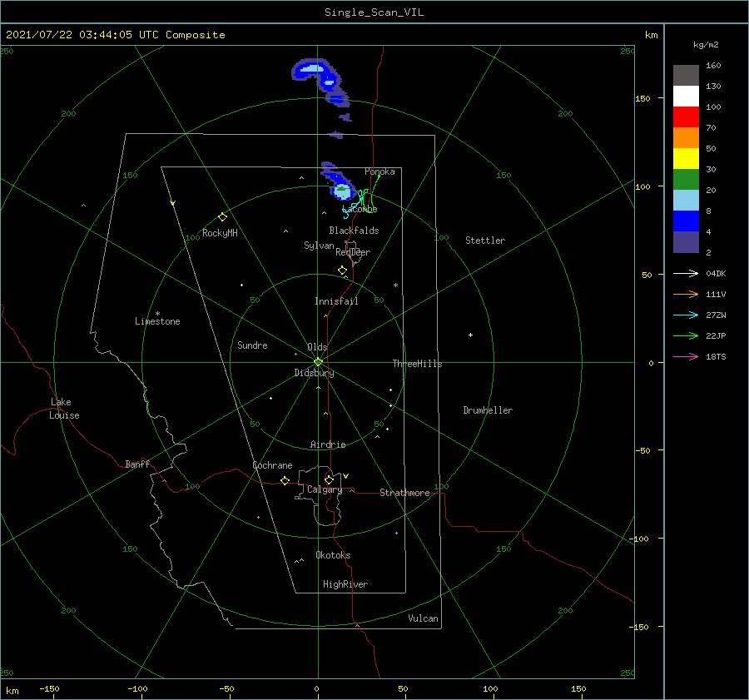Screen dimensions: 749x700
Task: Click the RedDeer city label
Action: (x=353, y=252)
